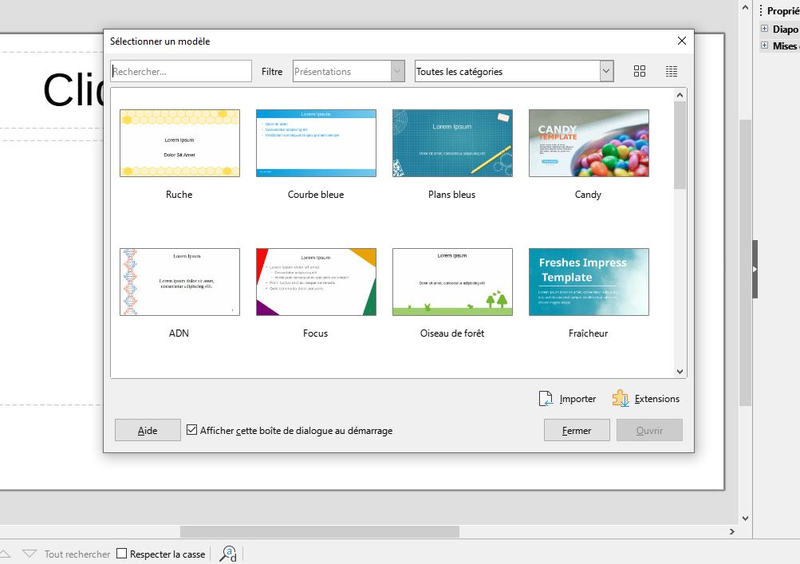
Task: Select the Candy template thumbnail
Action: click(588, 143)
